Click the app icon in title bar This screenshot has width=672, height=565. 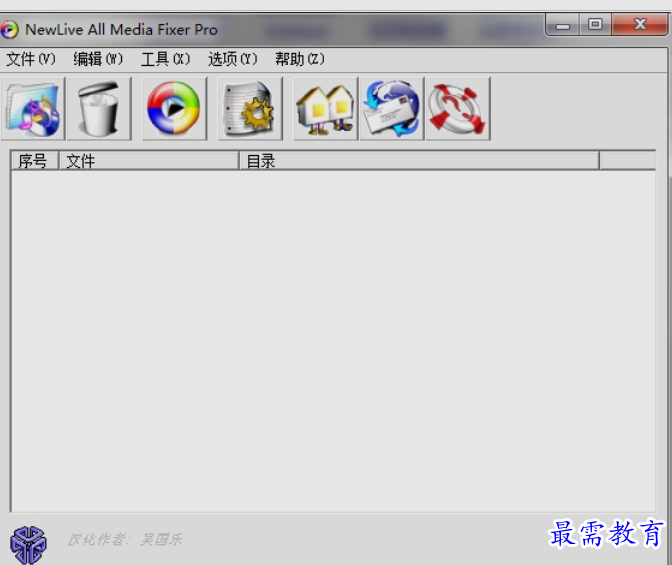click(9, 30)
